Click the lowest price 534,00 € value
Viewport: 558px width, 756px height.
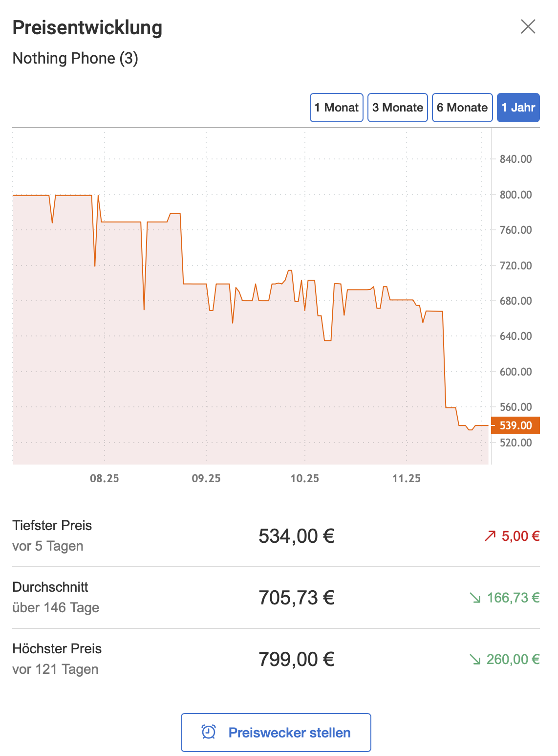point(296,536)
